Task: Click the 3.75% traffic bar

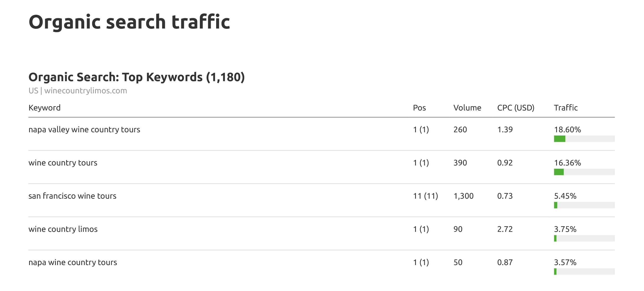Action: 584,238
